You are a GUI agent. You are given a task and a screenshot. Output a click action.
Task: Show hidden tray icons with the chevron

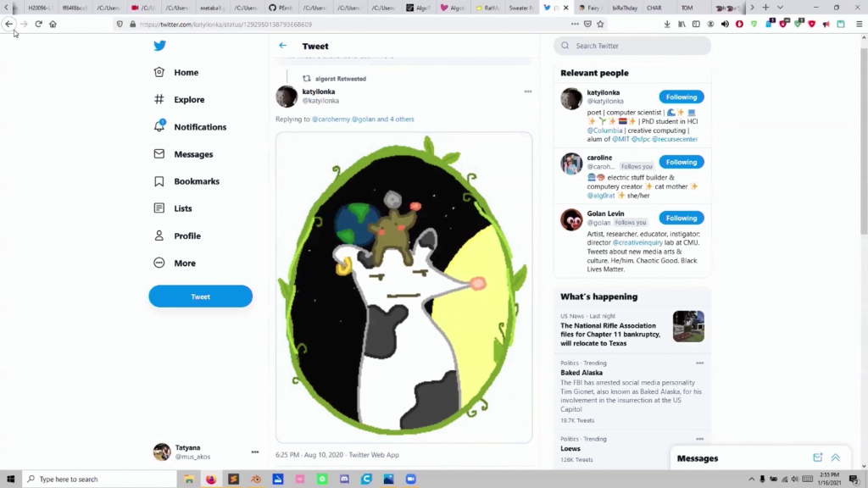[x=751, y=480]
